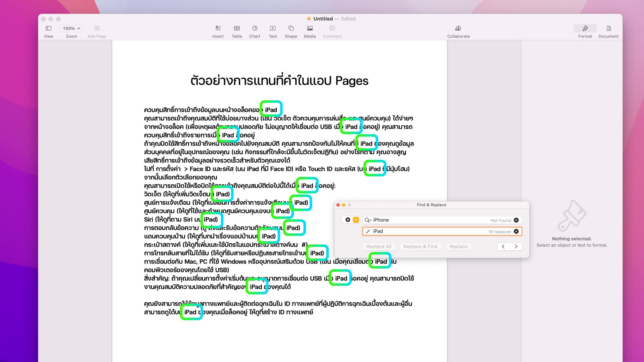
Task: Click the Chart toolbar icon
Action: pos(255,28)
